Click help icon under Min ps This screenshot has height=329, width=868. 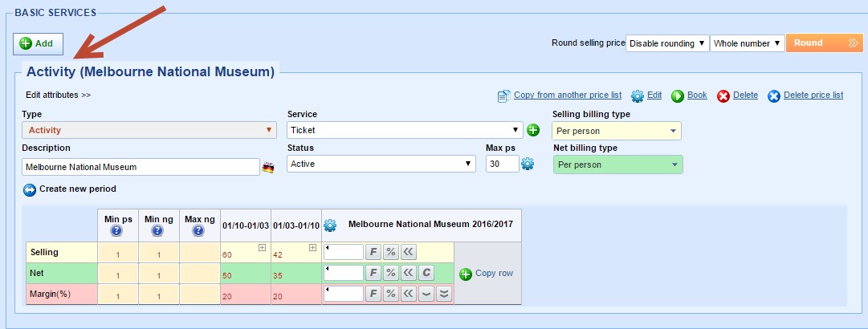tap(116, 231)
